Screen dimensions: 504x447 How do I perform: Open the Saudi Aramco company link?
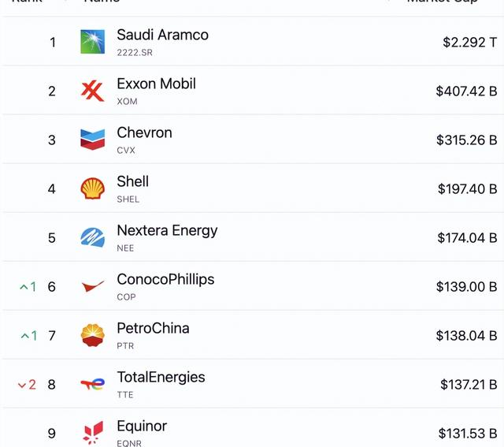point(163,35)
